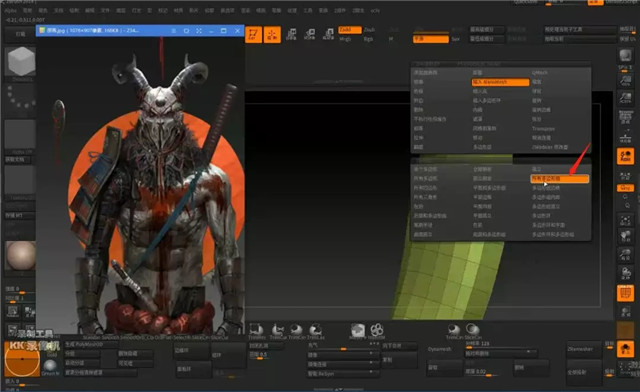Click the ZRemesher button
The image size is (640, 392).
pos(584,350)
